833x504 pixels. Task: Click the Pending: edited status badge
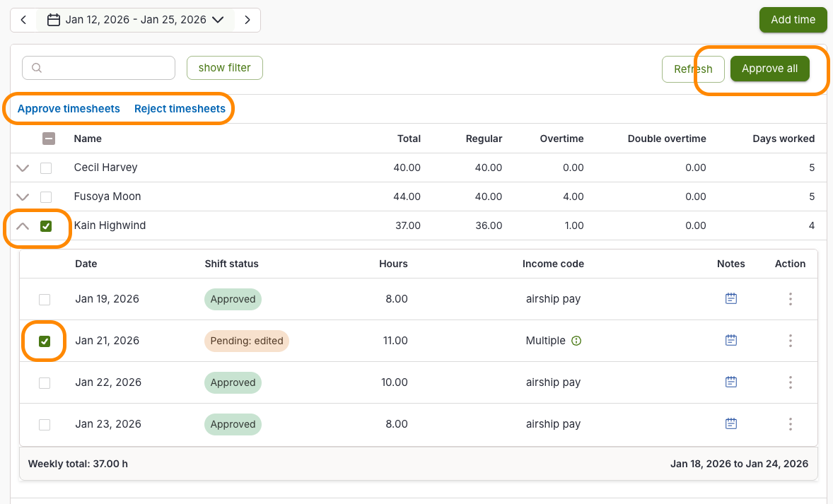(x=247, y=341)
